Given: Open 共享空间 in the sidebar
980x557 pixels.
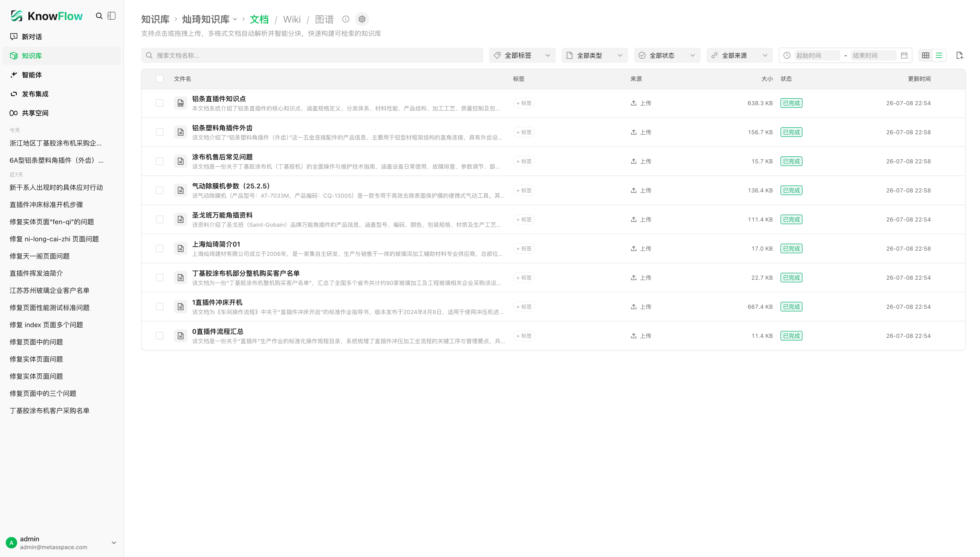Looking at the screenshot, I should 61,113.
